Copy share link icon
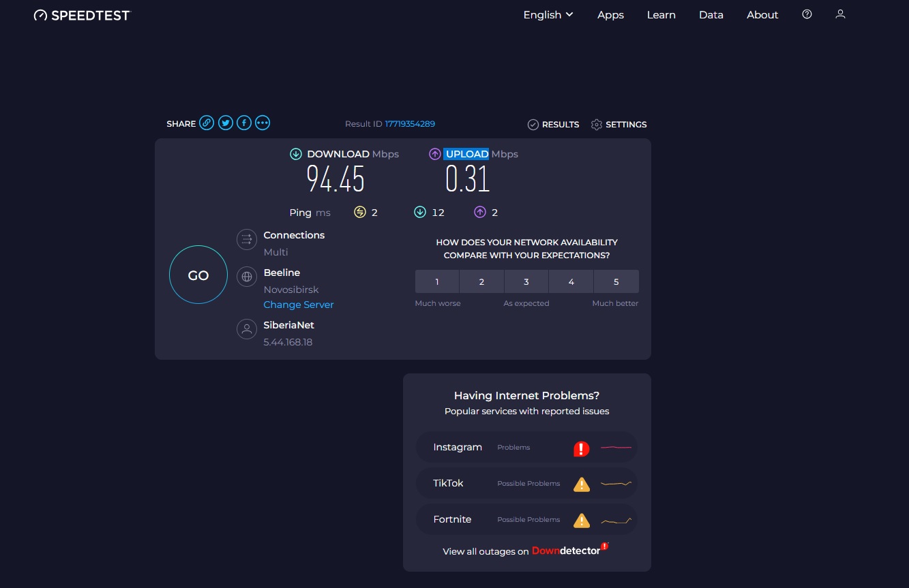This screenshot has height=588, width=909. point(207,123)
